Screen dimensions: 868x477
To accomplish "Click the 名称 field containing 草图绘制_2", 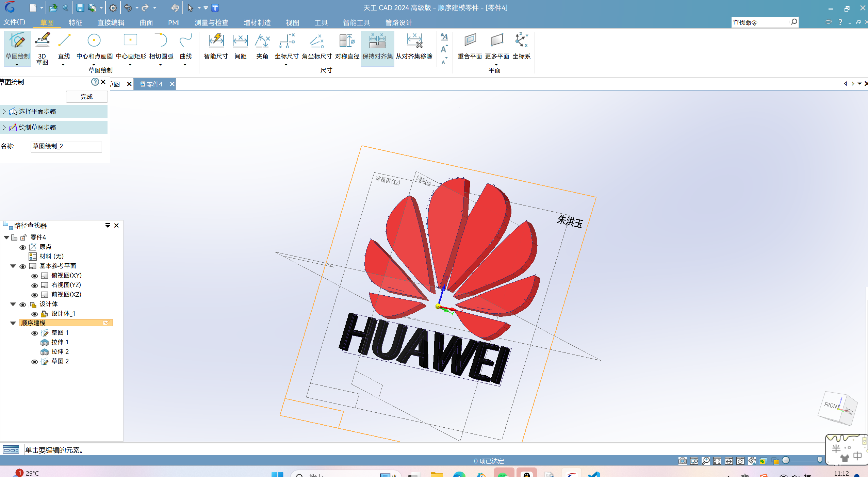I will (66, 146).
